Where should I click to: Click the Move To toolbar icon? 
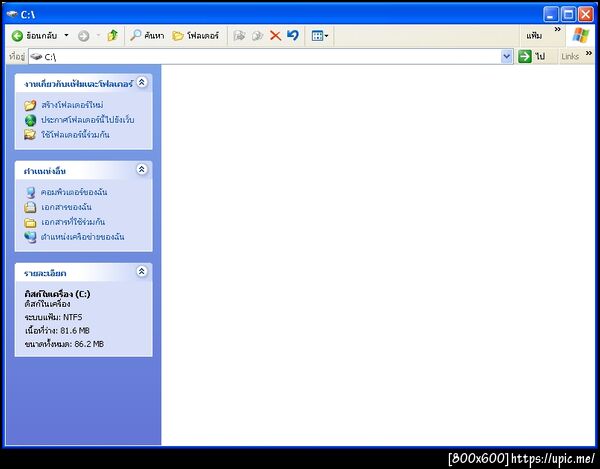click(239, 36)
